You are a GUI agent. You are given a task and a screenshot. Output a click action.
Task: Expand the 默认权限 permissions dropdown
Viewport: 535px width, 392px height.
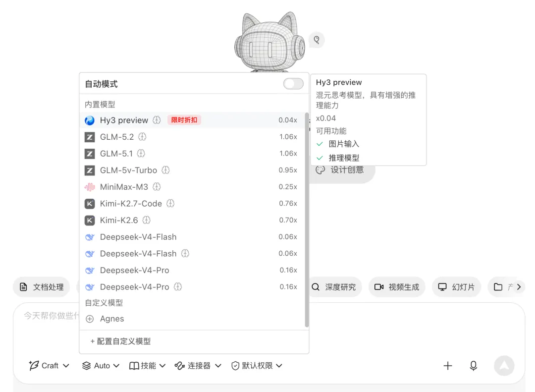click(x=257, y=366)
